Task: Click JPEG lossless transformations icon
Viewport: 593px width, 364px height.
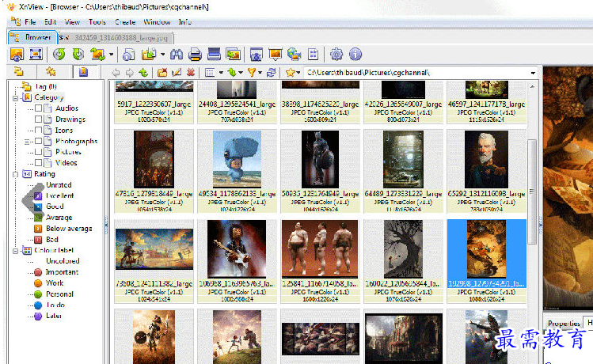Action: [x=97, y=55]
